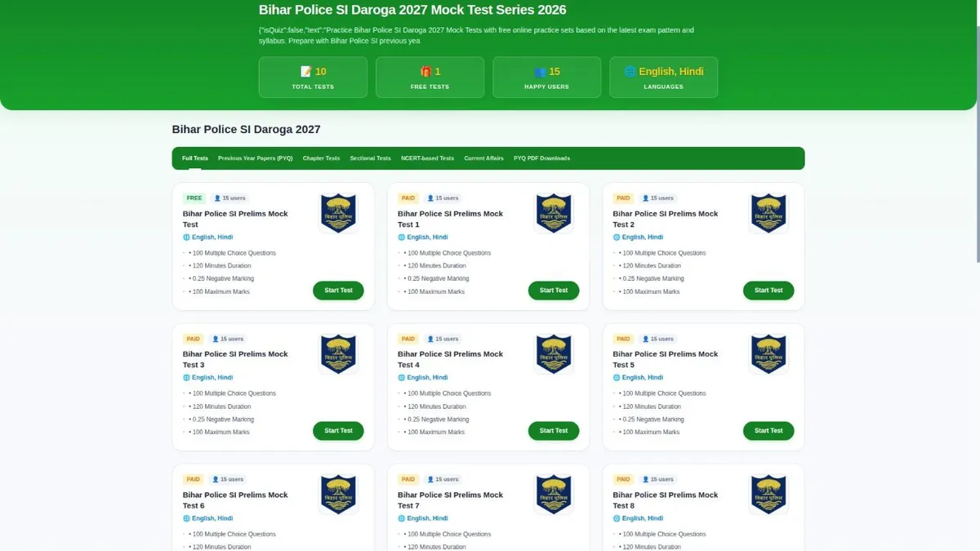This screenshot has width=980, height=551.
Task: Open the Bihar Police SI Prelims Mock Test 7 title
Action: tap(450, 500)
